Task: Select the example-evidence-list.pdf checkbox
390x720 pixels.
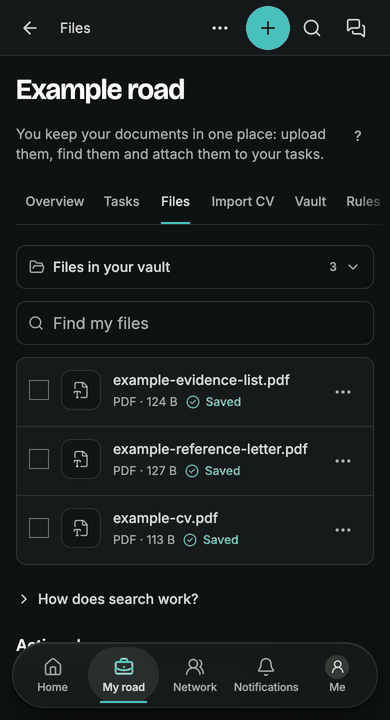Action: pos(39,390)
